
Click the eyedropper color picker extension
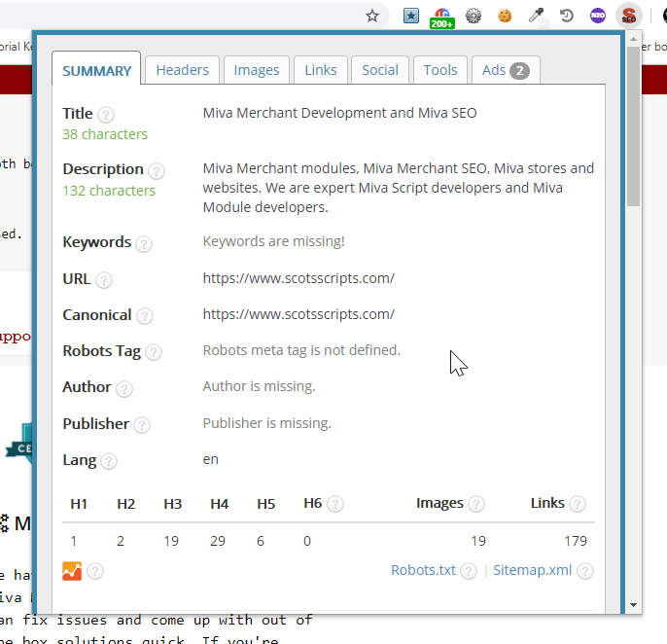tap(536, 16)
